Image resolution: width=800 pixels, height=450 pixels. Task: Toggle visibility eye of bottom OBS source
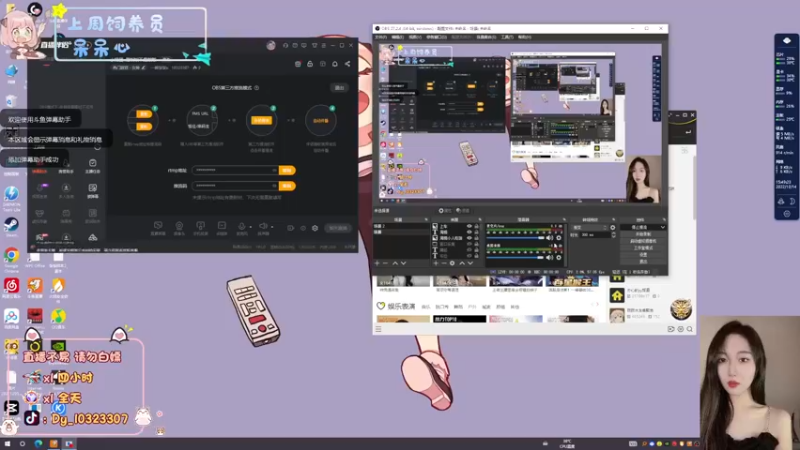pos(469,255)
